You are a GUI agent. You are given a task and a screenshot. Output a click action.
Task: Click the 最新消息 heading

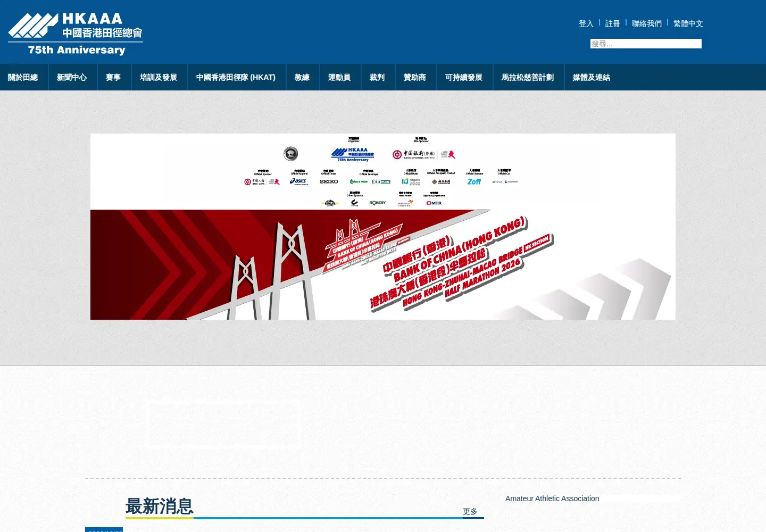(159, 506)
